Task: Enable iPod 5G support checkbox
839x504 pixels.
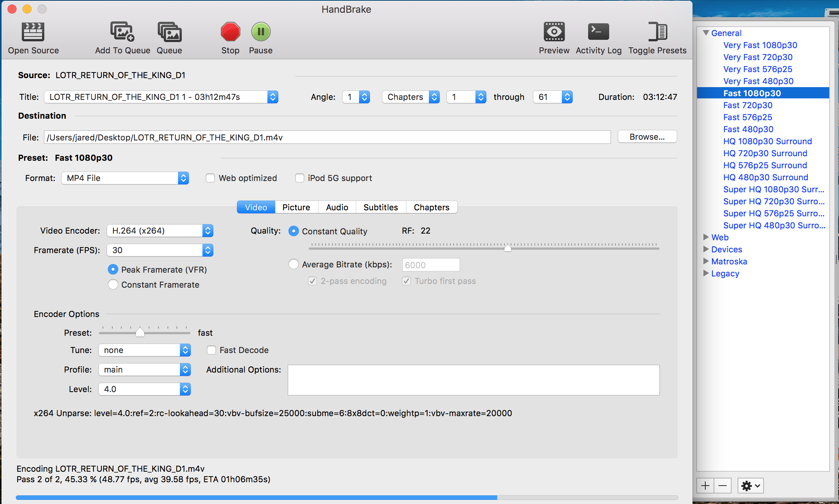Action: tap(299, 178)
